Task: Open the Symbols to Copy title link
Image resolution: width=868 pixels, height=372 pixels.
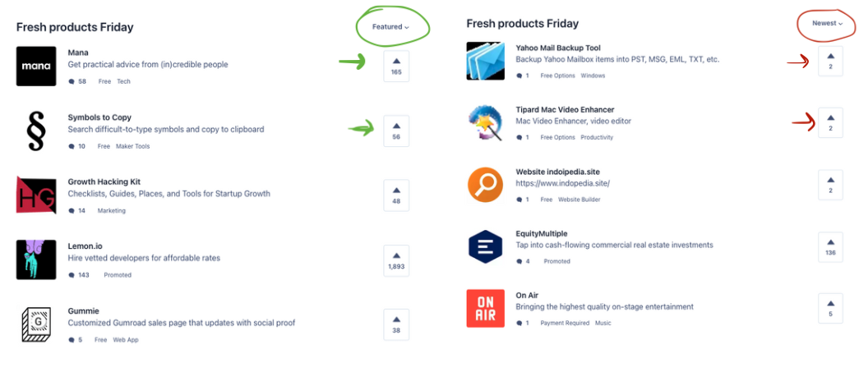Action: tap(99, 117)
